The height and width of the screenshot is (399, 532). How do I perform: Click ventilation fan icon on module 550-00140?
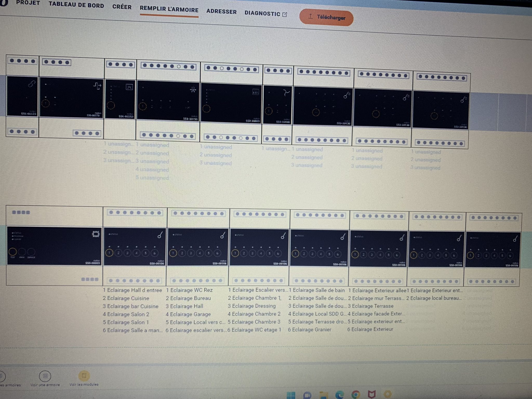[286, 93]
